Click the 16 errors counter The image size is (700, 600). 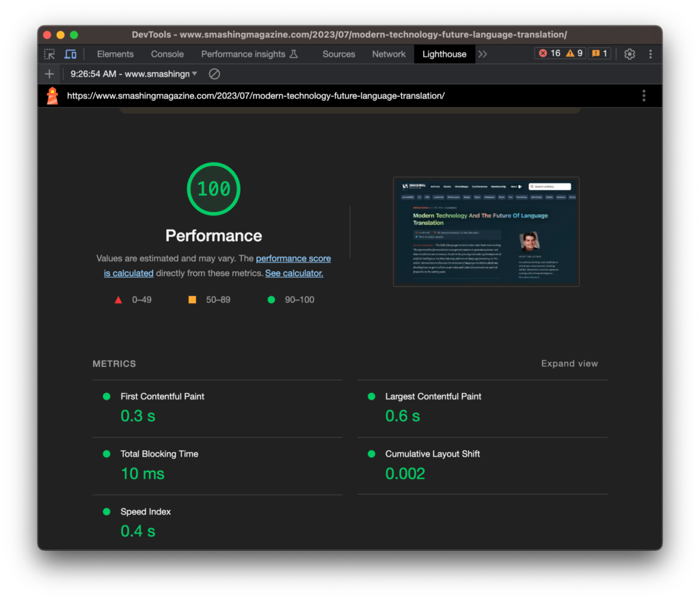point(549,53)
